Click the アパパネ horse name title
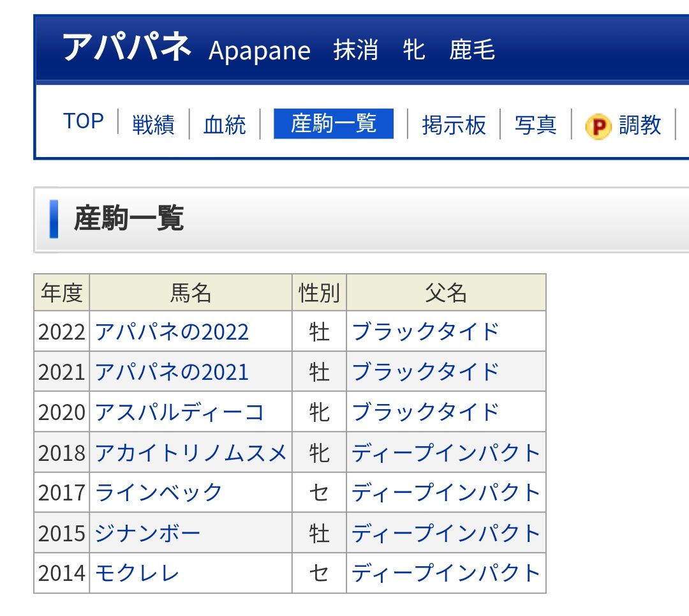 point(126,47)
